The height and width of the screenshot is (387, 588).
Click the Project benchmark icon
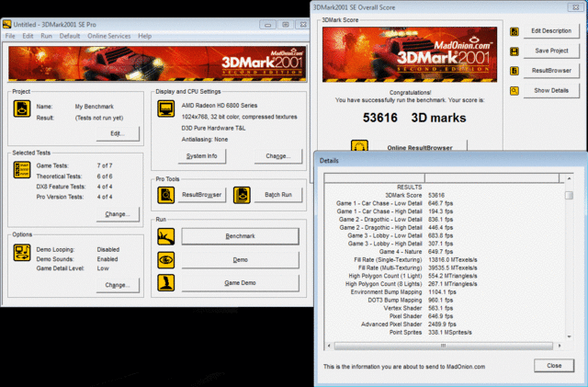(22, 108)
